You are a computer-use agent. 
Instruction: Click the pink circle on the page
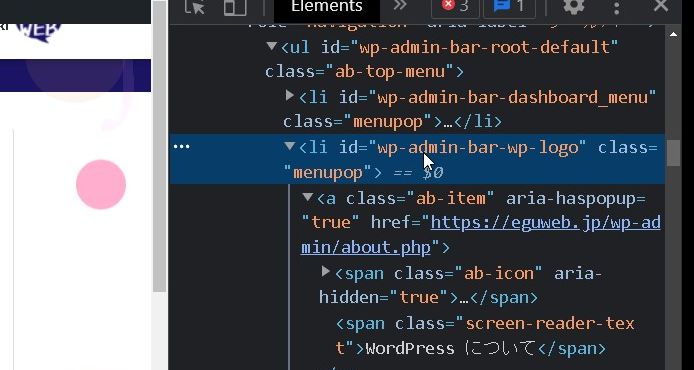101,184
